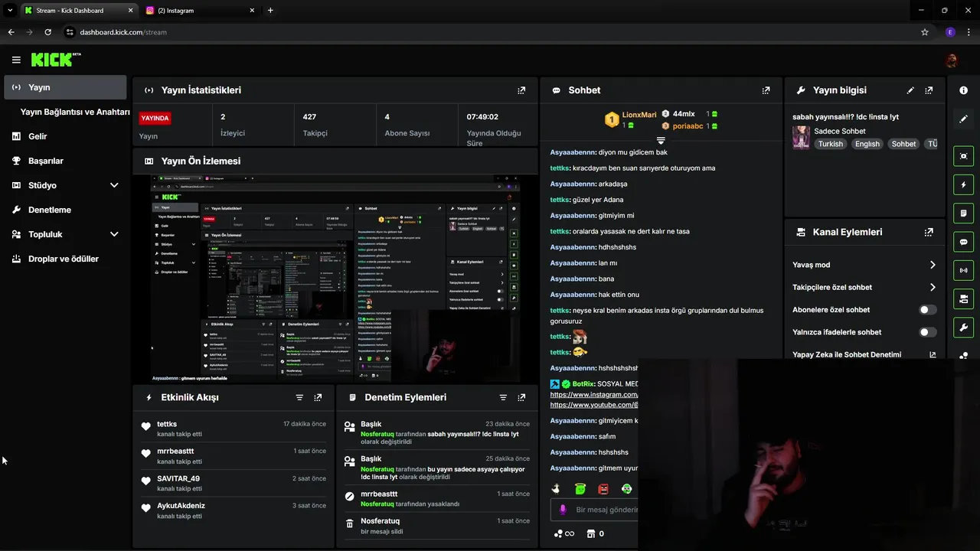The height and width of the screenshot is (551, 980).
Task: Toggle the stream preview widget icon in right rail
Action: click(x=963, y=156)
